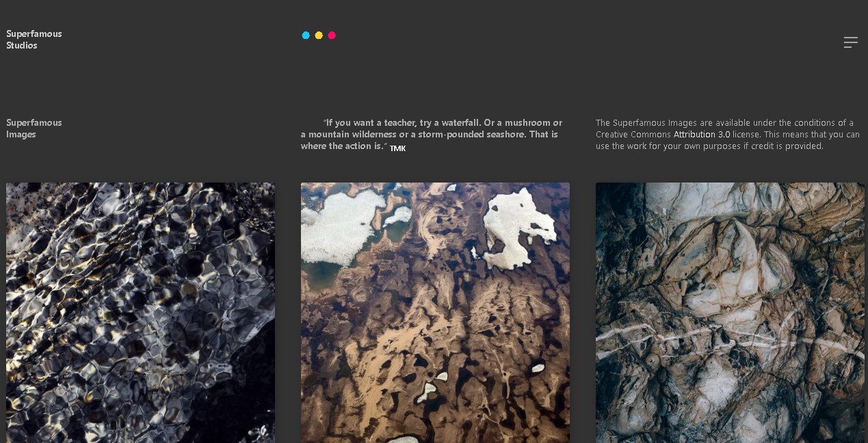Open the cracked rock surface image
The height and width of the screenshot is (443, 868).
pos(730,312)
